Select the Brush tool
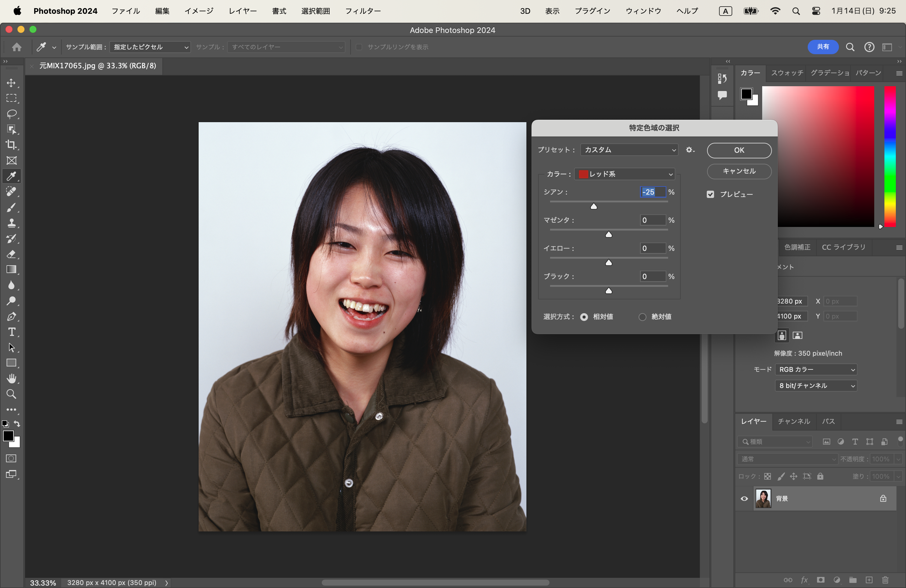The width and height of the screenshot is (906, 588). click(11, 208)
